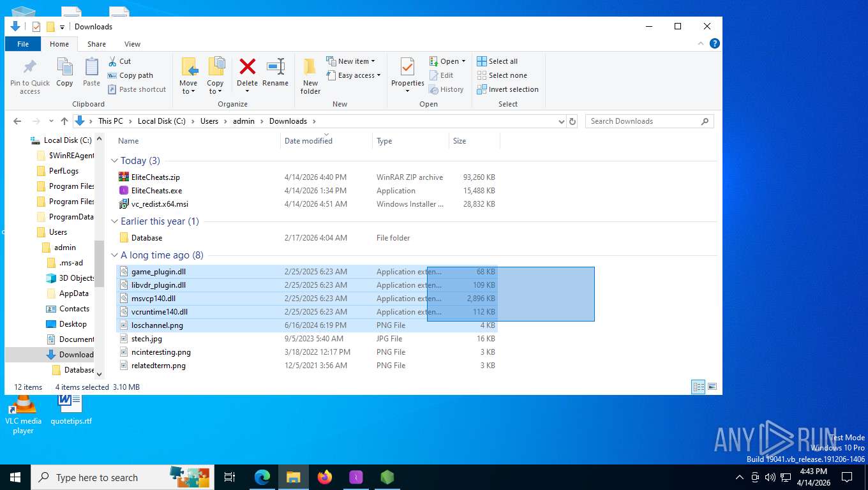This screenshot has height=490, width=868.
Task: Open the ribbon Help icon
Action: click(715, 43)
